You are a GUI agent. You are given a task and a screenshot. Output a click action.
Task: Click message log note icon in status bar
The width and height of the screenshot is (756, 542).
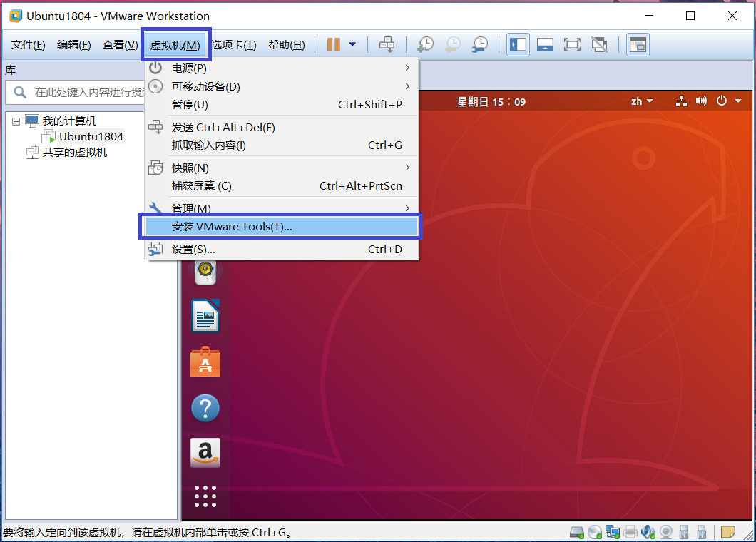coord(728,532)
